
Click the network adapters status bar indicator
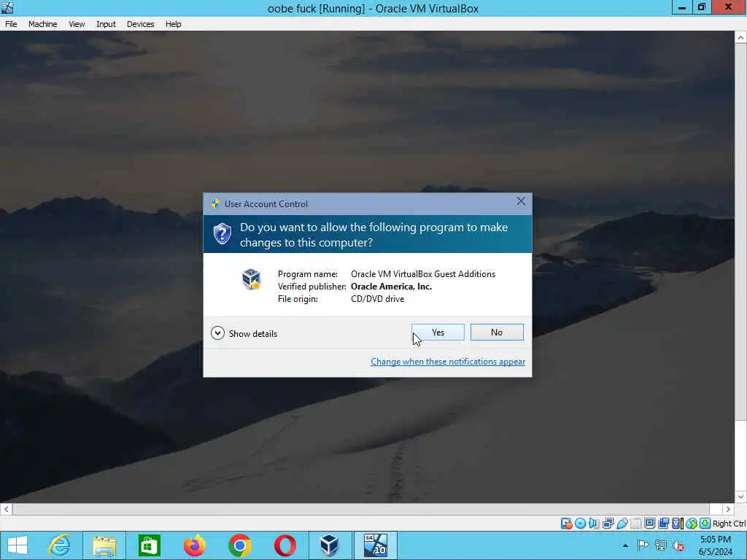[x=608, y=524]
